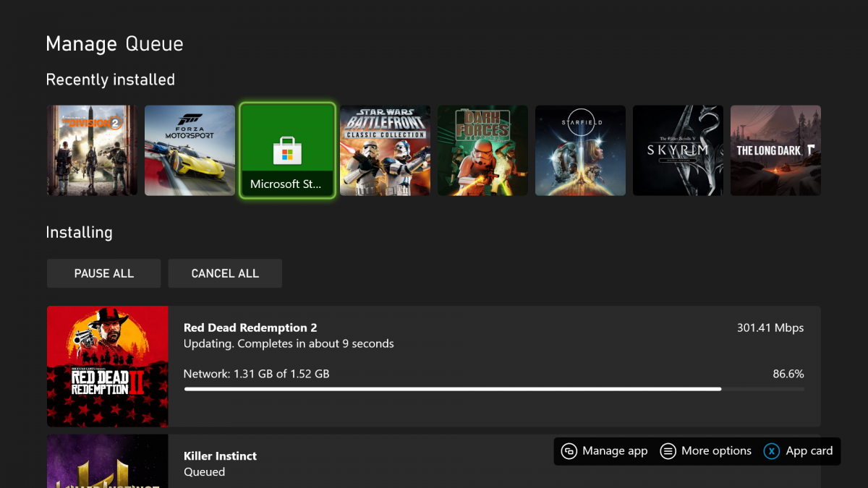Pause all installations with PAUSE ALL

click(103, 273)
